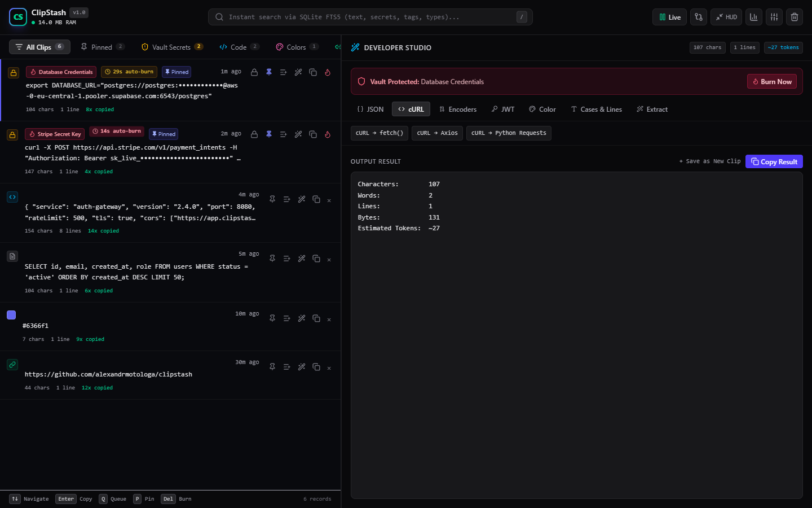Image resolution: width=812 pixels, height=508 pixels.
Task: Open the Color tools tab
Action: (x=542, y=109)
